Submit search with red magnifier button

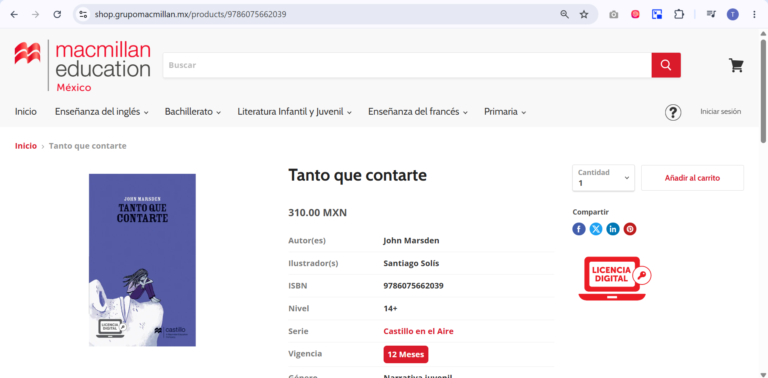click(666, 65)
